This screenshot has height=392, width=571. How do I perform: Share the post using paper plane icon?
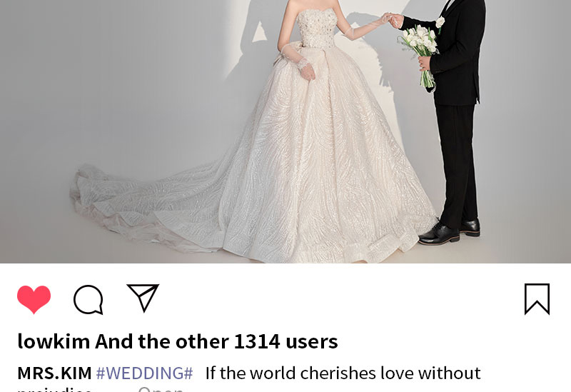[143, 298]
